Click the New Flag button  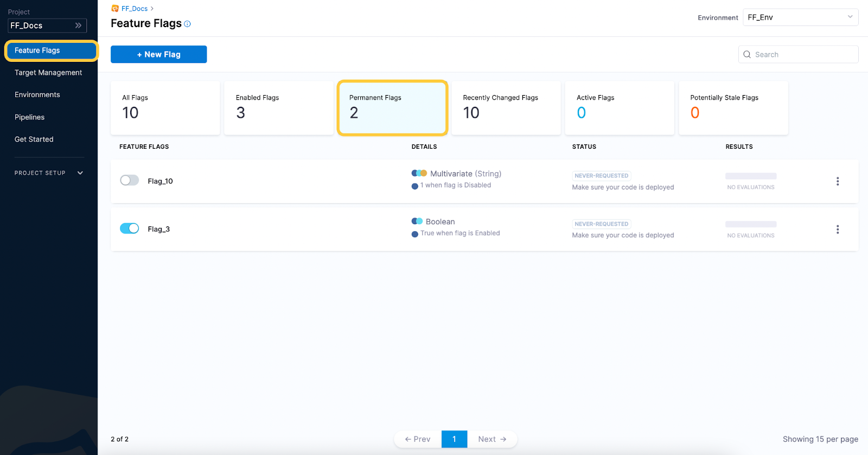click(158, 54)
